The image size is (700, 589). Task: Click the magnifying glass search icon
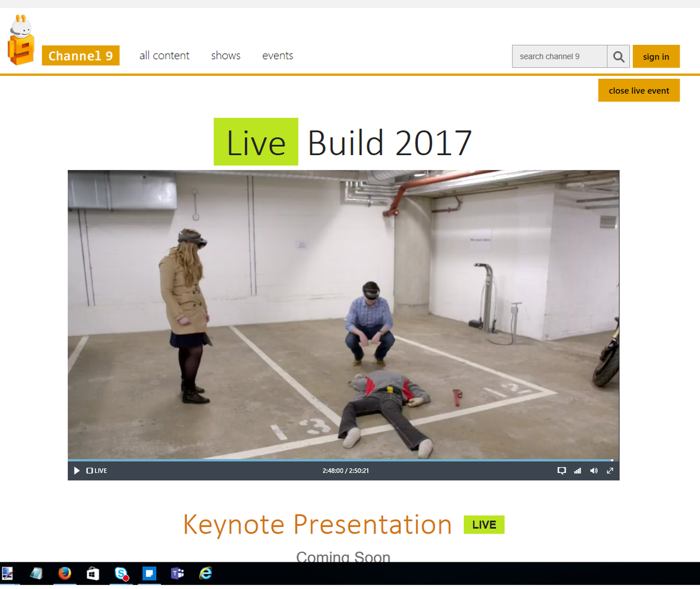pyautogui.click(x=618, y=57)
